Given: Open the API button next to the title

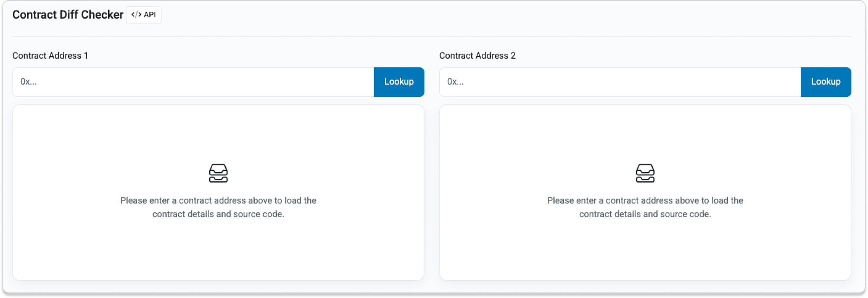Looking at the screenshot, I should (144, 15).
